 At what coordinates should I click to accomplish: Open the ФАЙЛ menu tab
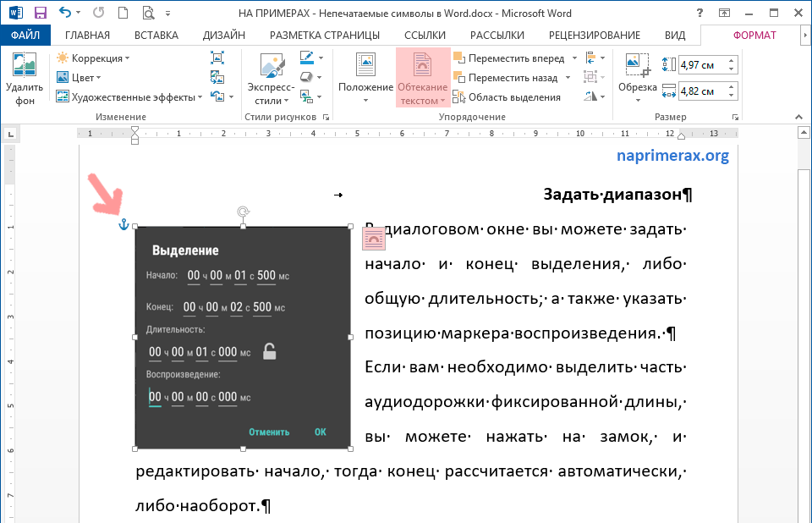pyautogui.click(x=25, y=35)
